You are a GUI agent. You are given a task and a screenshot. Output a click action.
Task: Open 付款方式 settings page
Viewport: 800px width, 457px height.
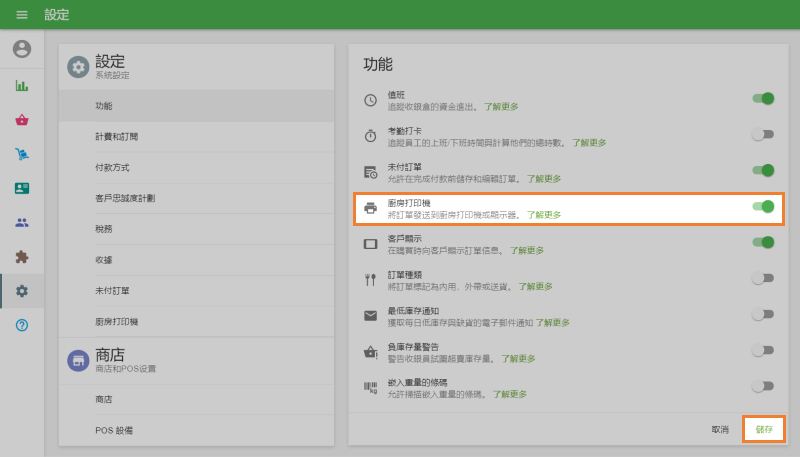(x=196, y=167)
